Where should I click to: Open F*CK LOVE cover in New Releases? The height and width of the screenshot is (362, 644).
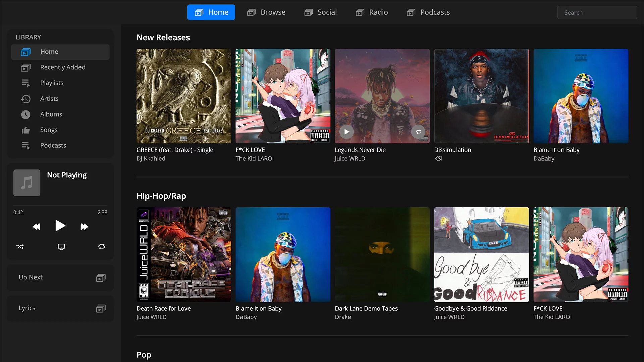click(x=283, y=96)
